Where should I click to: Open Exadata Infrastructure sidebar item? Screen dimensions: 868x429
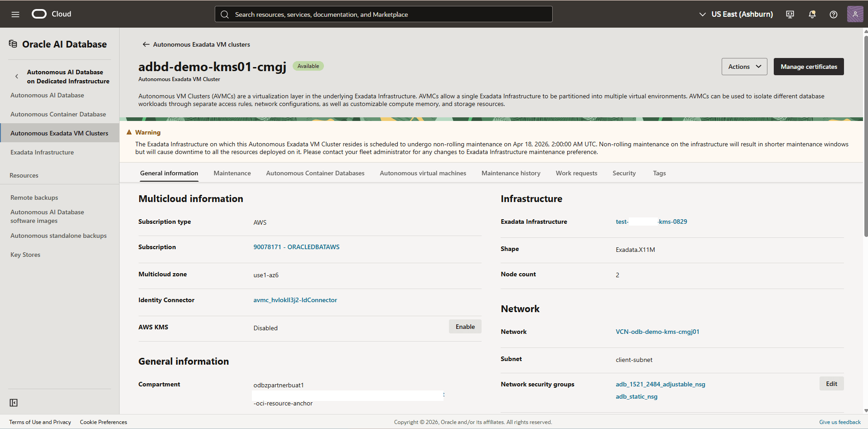[42, 152]
